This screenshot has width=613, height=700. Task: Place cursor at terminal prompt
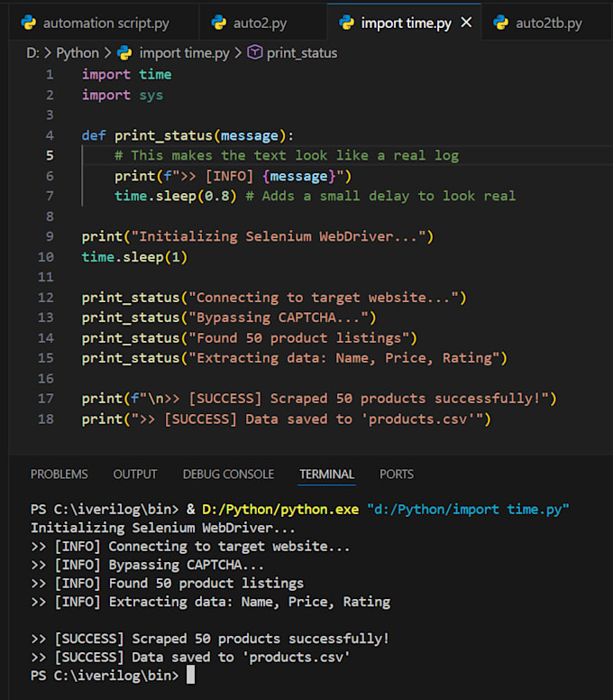click(x=190, y=675)
